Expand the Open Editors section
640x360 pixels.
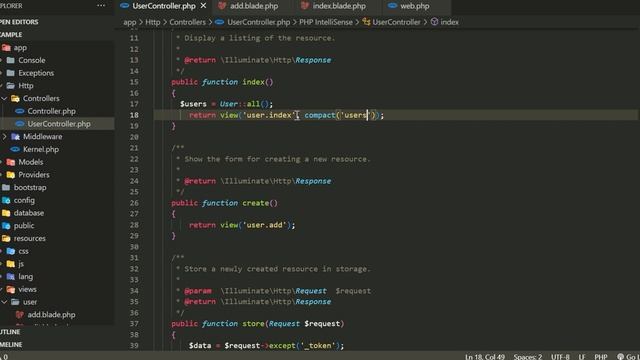pos(19,22)
